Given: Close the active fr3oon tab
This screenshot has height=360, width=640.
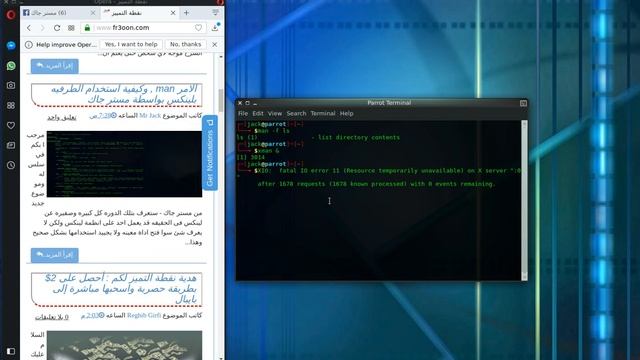Looking at the screenshot, I should (x=173, y=13).
